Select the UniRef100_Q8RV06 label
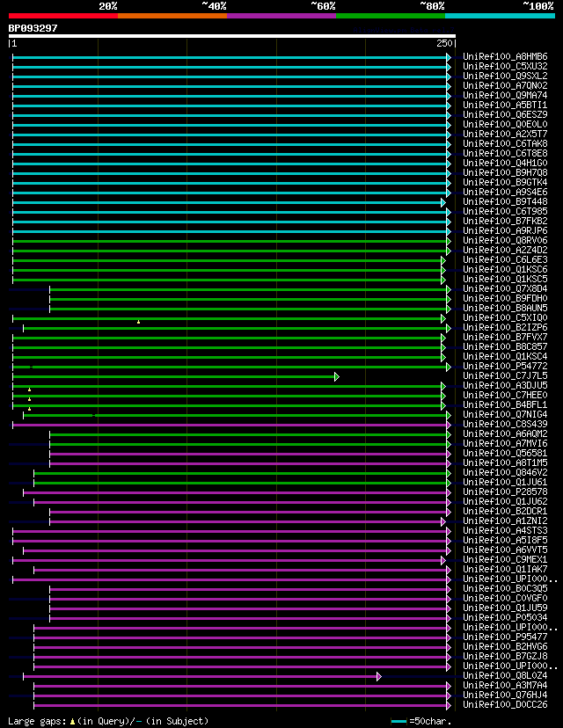Viewport: 563px width, 728px height. (x=505, y=241)
